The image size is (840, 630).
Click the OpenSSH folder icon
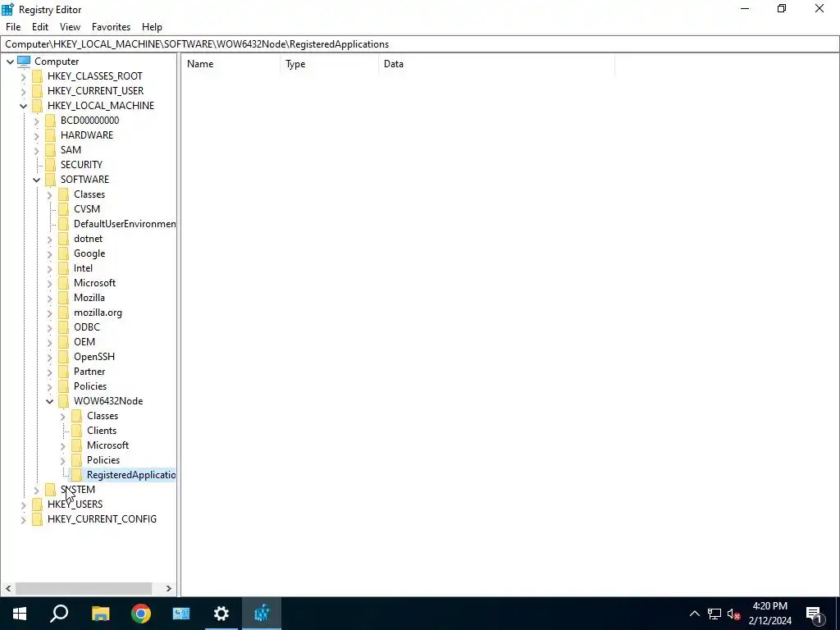pyautogui.click(x=64, y=356)
